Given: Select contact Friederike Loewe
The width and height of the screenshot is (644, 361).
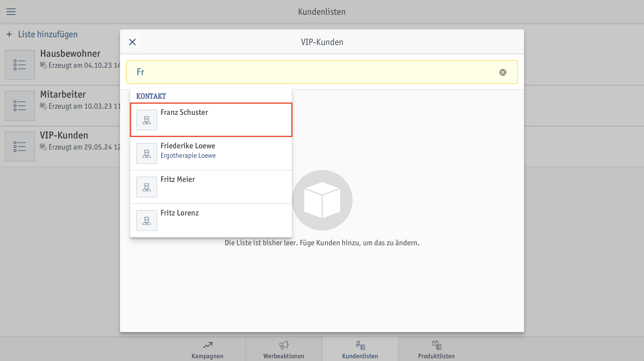Looking at the screenshot, I should (211, 153).
